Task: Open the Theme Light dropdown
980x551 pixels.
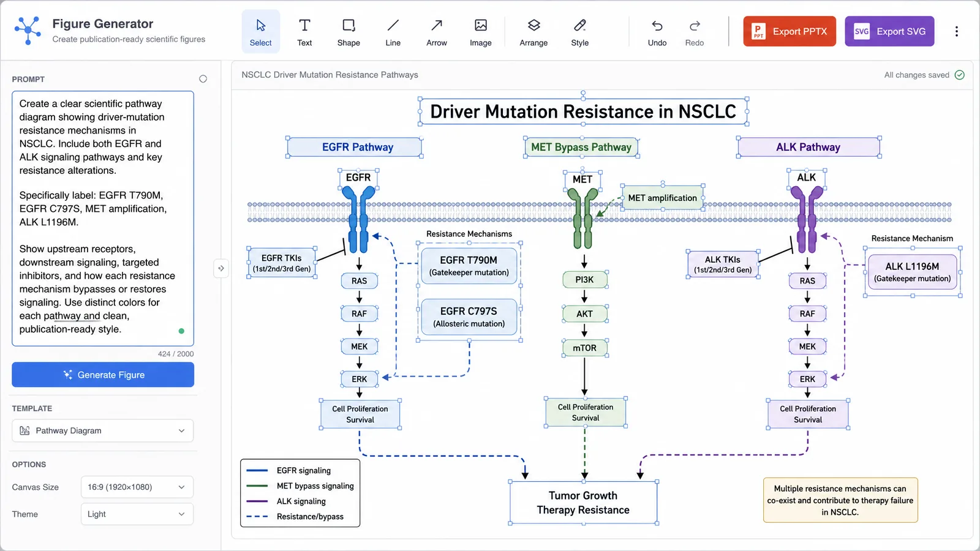Action: [137, 514]
